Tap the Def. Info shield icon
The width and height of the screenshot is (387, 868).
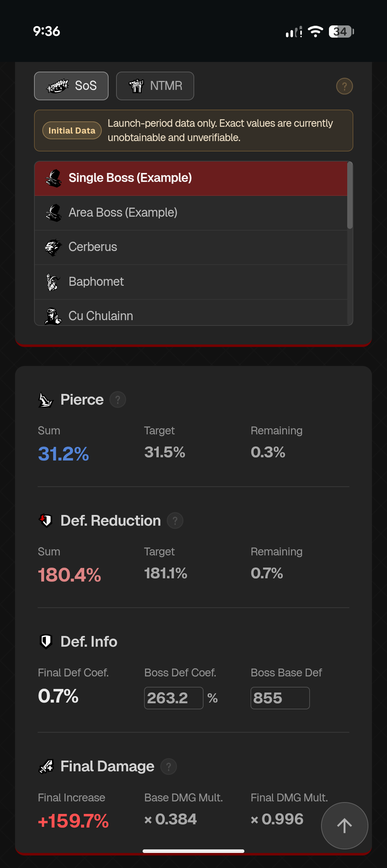pyautogui.click(x=46, y=642)
